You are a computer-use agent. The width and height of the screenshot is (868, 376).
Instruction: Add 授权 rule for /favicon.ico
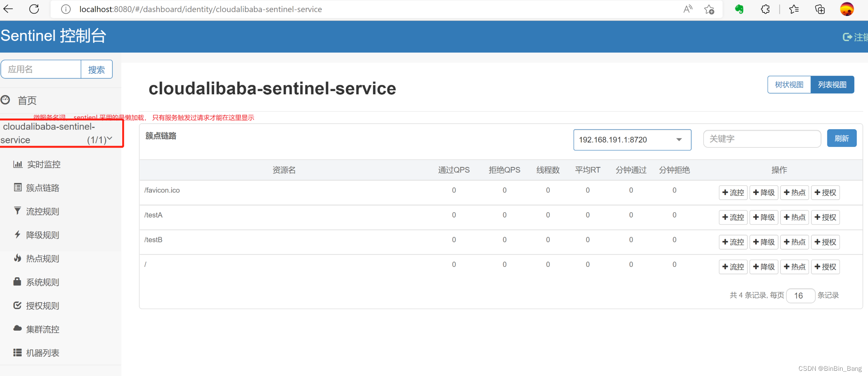pos(825,193)
